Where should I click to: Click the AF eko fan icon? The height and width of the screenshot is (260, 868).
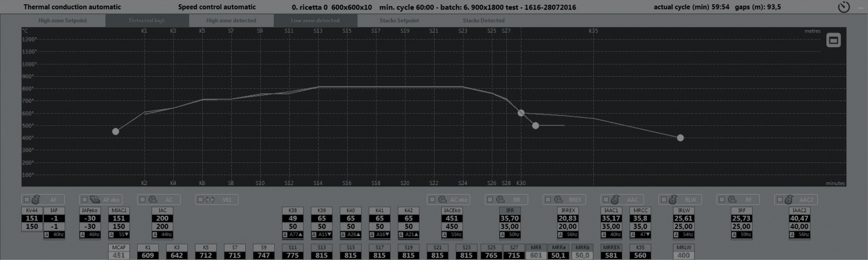[x=94, y=199]
